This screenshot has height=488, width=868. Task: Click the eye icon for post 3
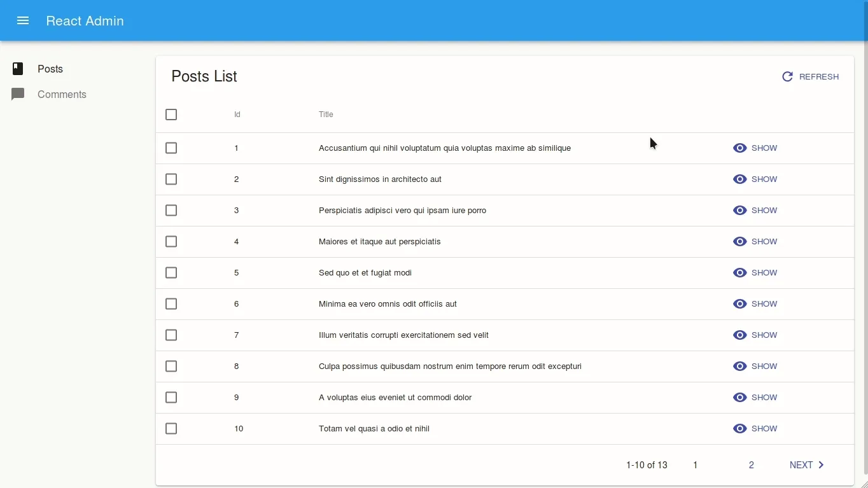pos(739,211)
